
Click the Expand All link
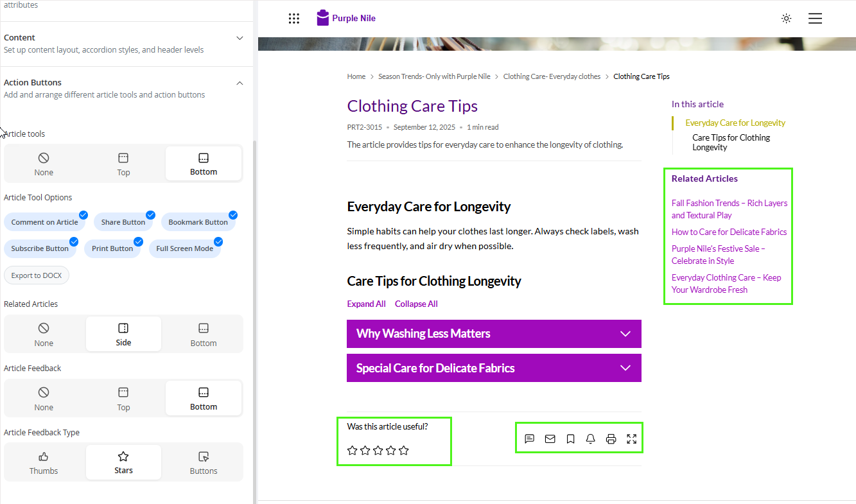click(x=366, y=304)
